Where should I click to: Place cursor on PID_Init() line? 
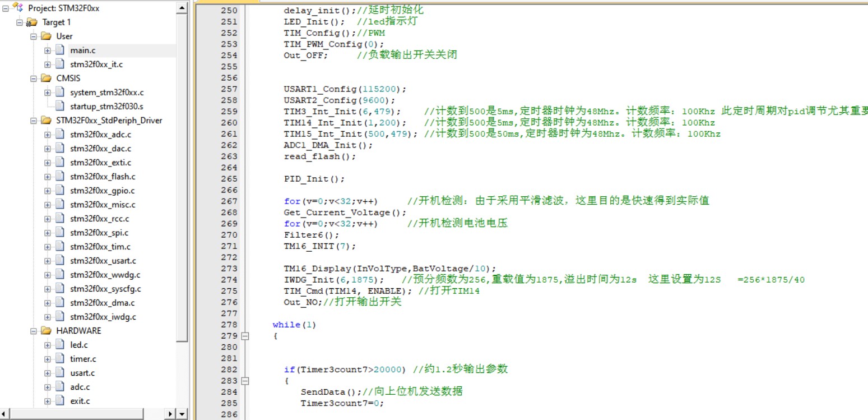click(314, 179)
